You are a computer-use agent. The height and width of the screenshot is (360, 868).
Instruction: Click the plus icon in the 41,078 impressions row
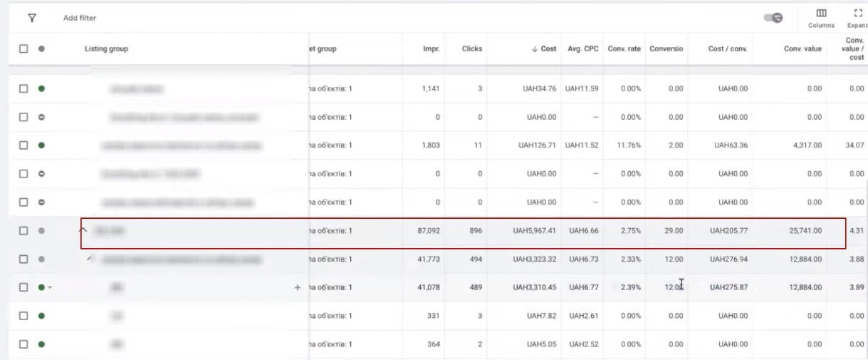pos(298,287)
